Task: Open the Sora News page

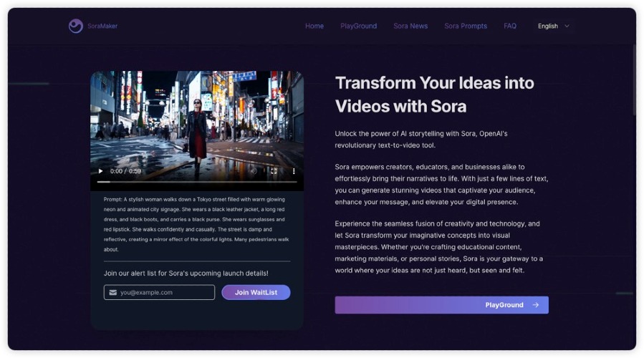Action: [410, 26]
